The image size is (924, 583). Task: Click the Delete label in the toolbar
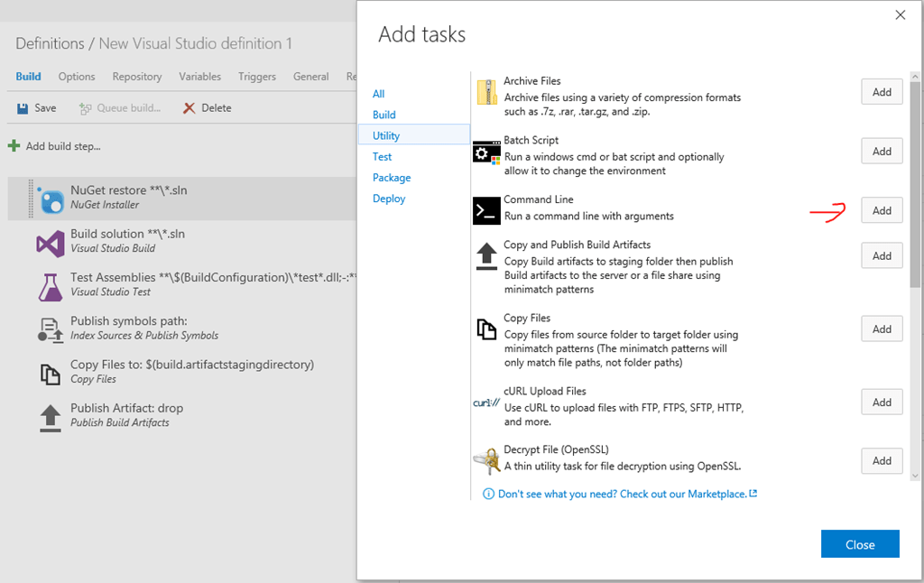(x=217, y=108)
